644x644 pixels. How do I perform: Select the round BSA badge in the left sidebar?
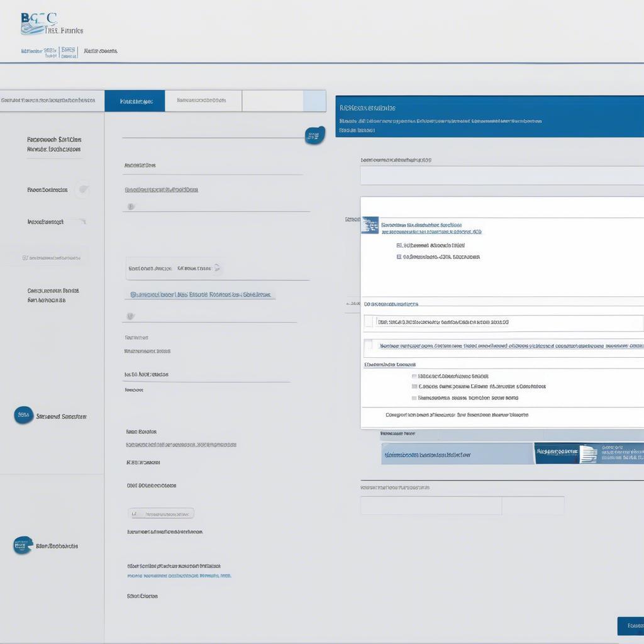coord(23,415)
